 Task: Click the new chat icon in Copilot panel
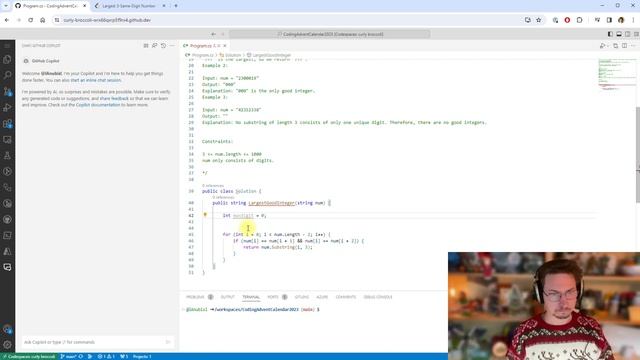[x=155, y=46]
